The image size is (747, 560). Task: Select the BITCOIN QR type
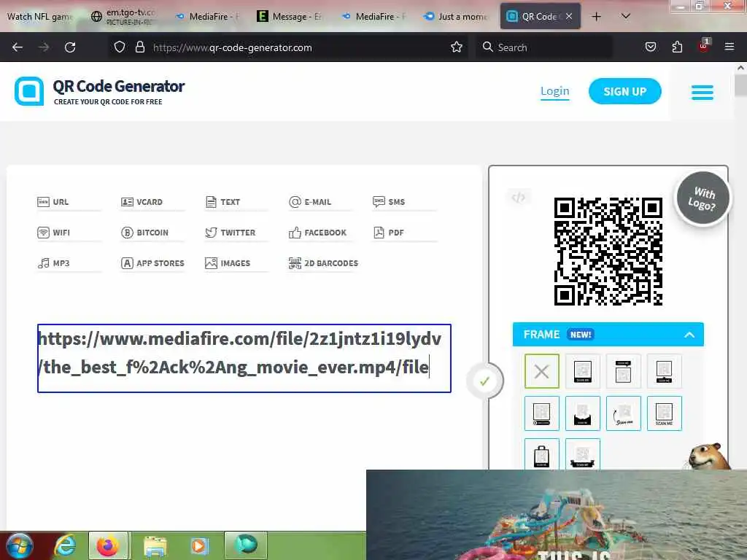pos(144,233)
